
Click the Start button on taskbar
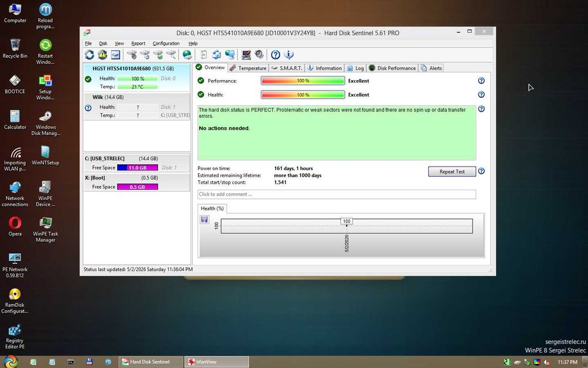tap(10, 362)
